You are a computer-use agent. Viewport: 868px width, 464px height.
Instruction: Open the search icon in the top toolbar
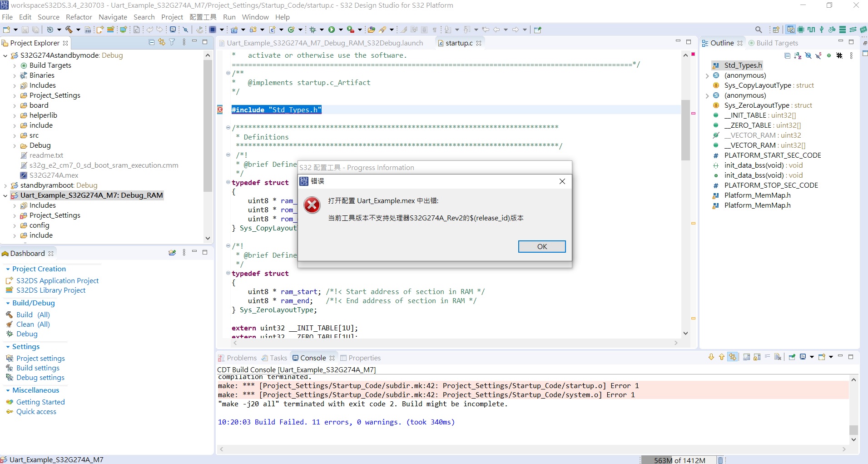point(759,29)
